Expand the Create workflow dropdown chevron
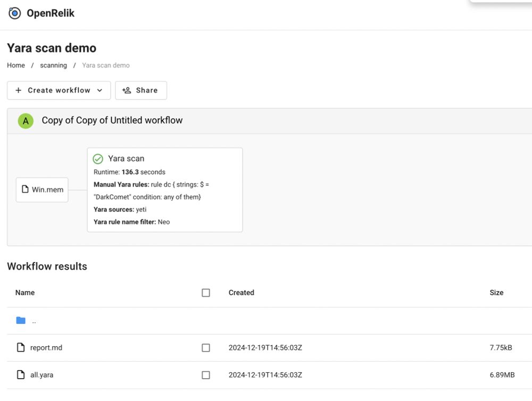Image resolution: width=532 pixels, height=401 pixels. pyautogui.click(x=100, y=90)
